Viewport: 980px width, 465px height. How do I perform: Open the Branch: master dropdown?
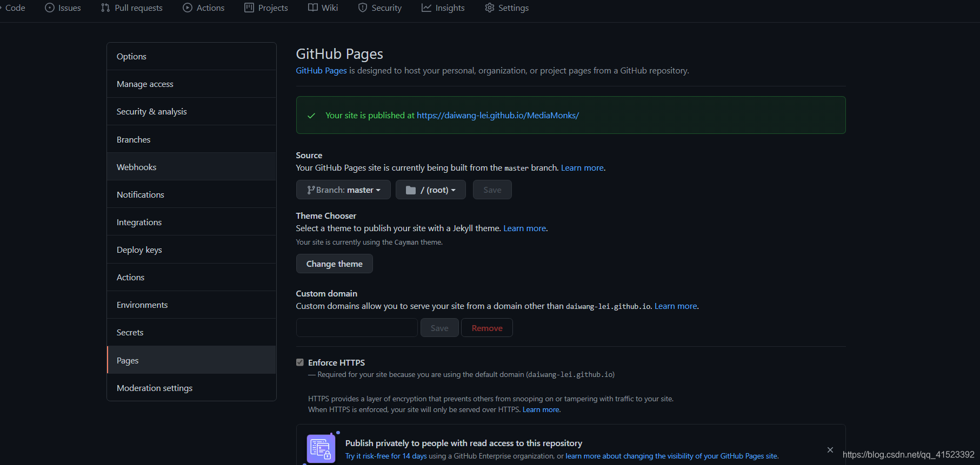343,190
